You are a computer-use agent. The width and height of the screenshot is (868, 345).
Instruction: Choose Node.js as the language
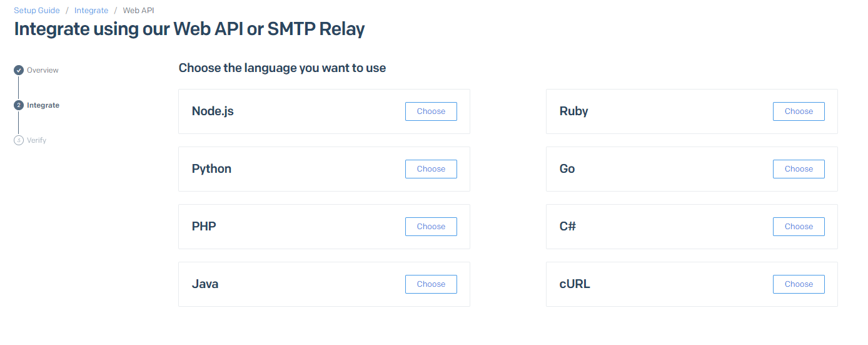(431, 111)
